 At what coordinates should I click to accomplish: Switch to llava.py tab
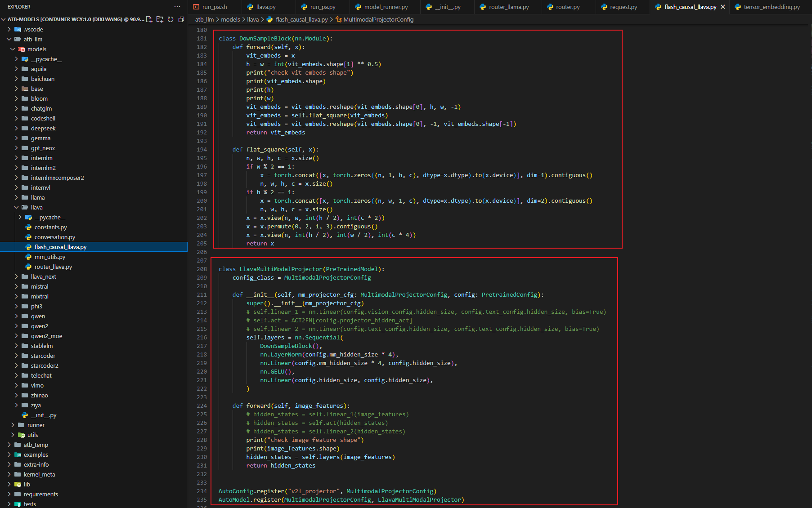coord(266,7)
